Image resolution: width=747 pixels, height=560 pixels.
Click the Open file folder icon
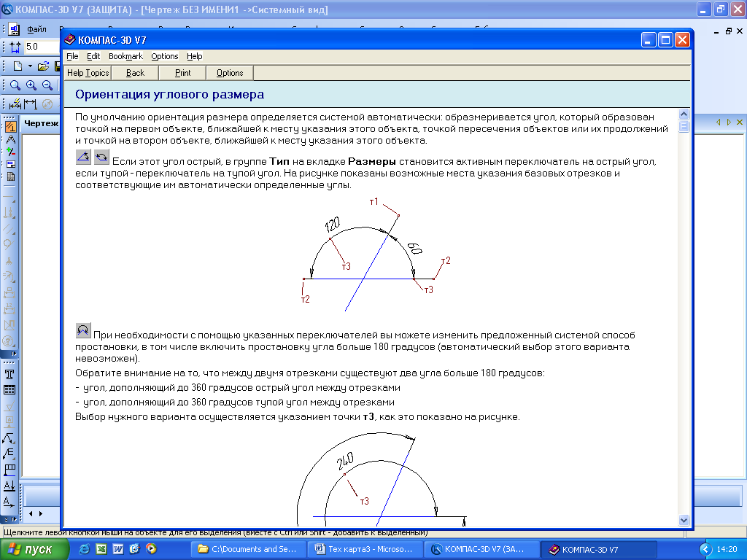[x=43, y=66]
